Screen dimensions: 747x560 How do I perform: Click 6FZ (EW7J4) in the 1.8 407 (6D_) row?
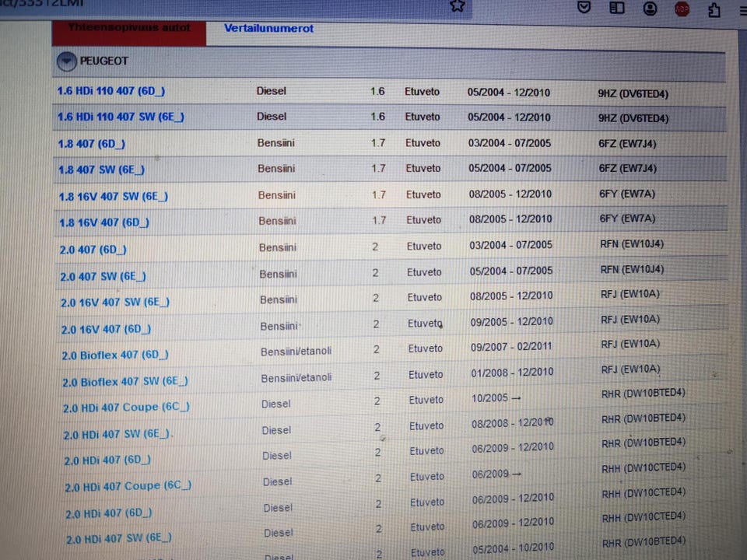click(x=627, y=143)
